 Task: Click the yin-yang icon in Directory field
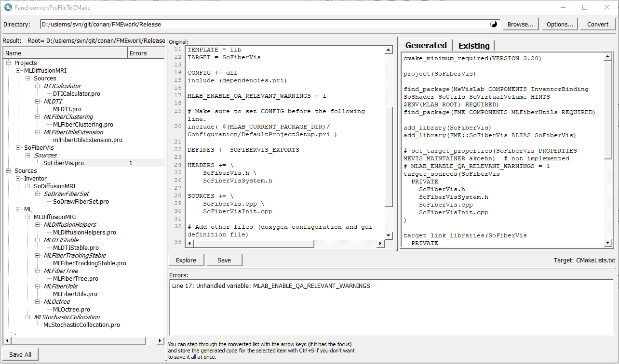click(494, 24)
